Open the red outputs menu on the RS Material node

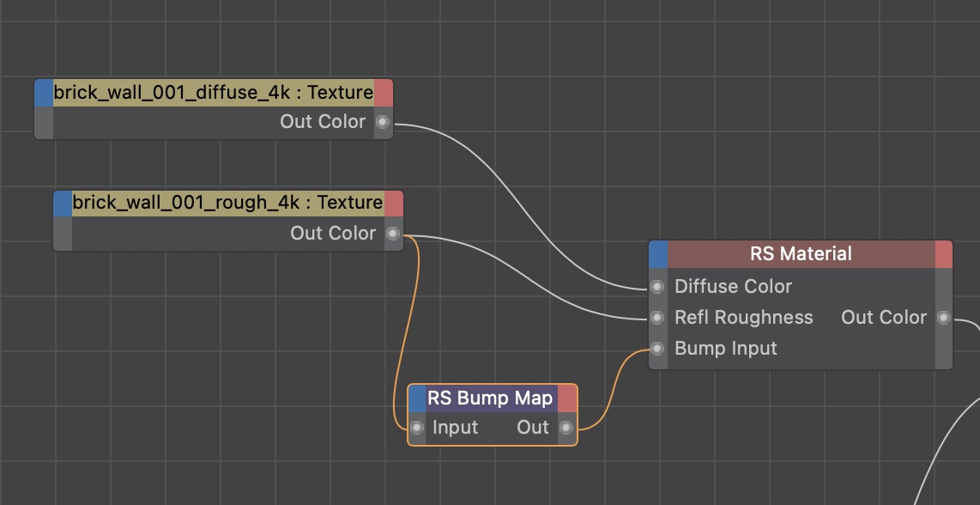point(943,254)
